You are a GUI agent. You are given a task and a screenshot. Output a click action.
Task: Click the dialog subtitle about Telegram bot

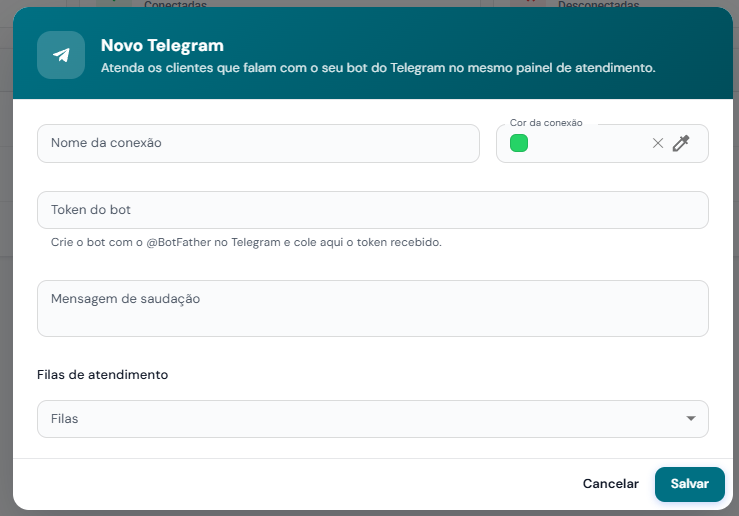378,68
